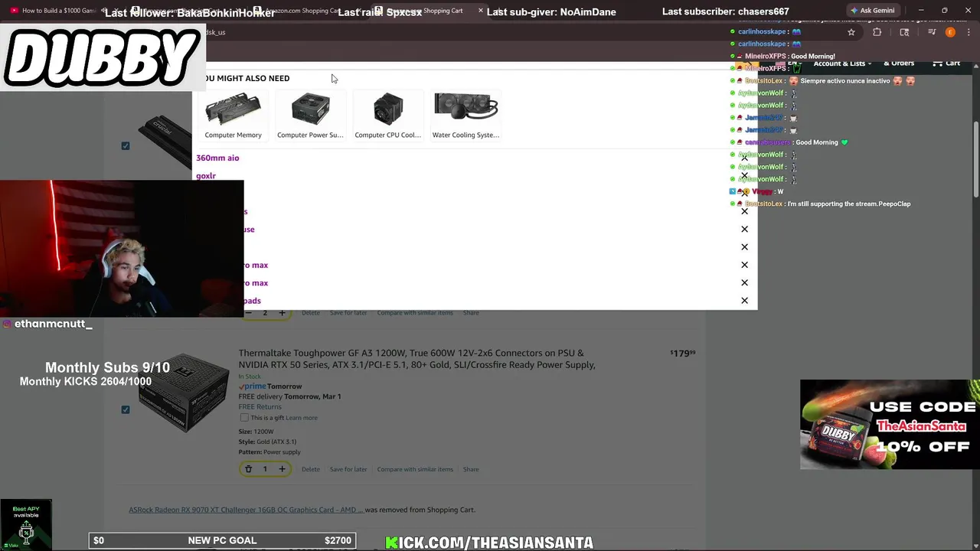
Task: Remove the 'pads' search suggestion with its X
Action: tap(744, 301)
